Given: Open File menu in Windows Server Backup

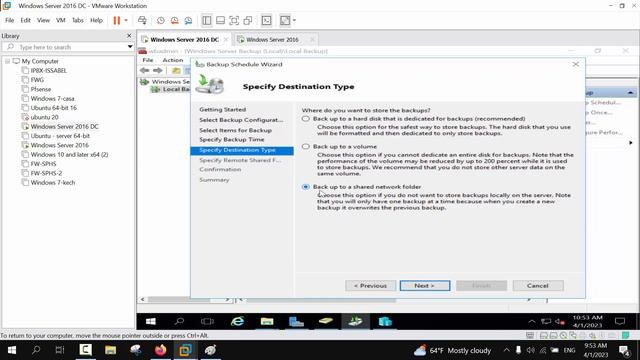Looking at the screenshot, I should [147, 60].
